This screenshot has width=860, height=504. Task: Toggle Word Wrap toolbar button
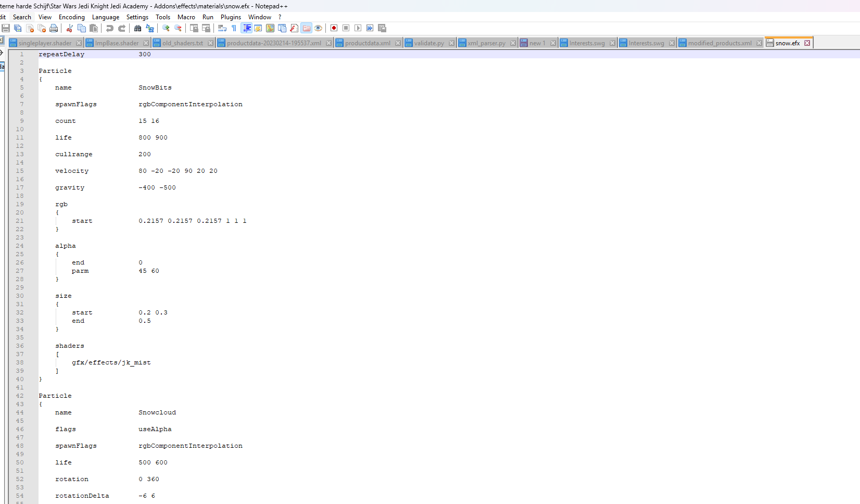click(x=222, y=28)
